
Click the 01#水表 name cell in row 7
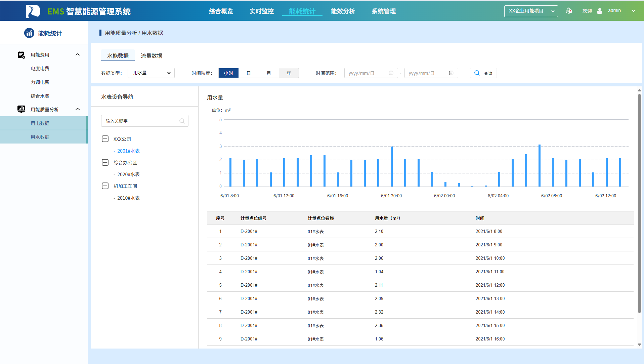[x=316, y=312]
